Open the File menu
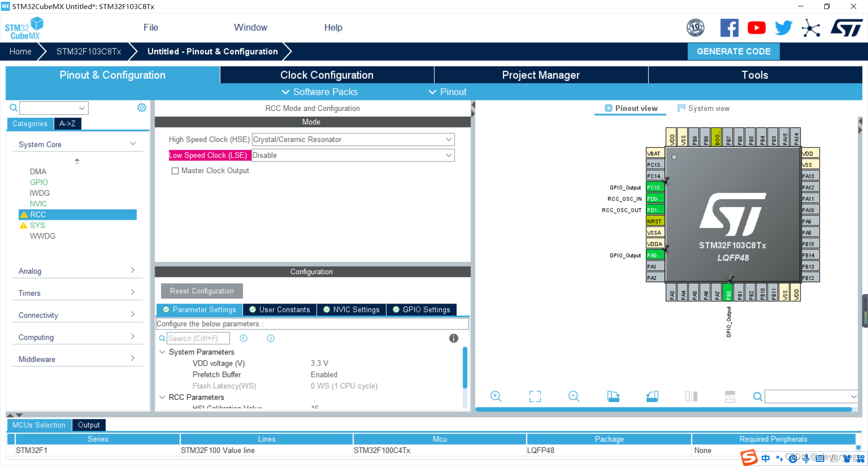 (151, 28)
